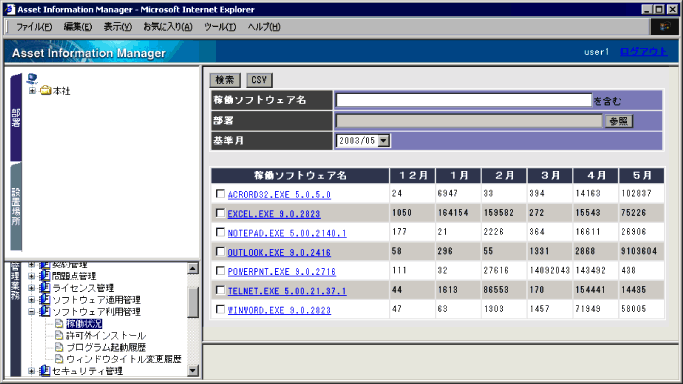Click the 5月 column header
Screen dimensions: 683x384
642,175
